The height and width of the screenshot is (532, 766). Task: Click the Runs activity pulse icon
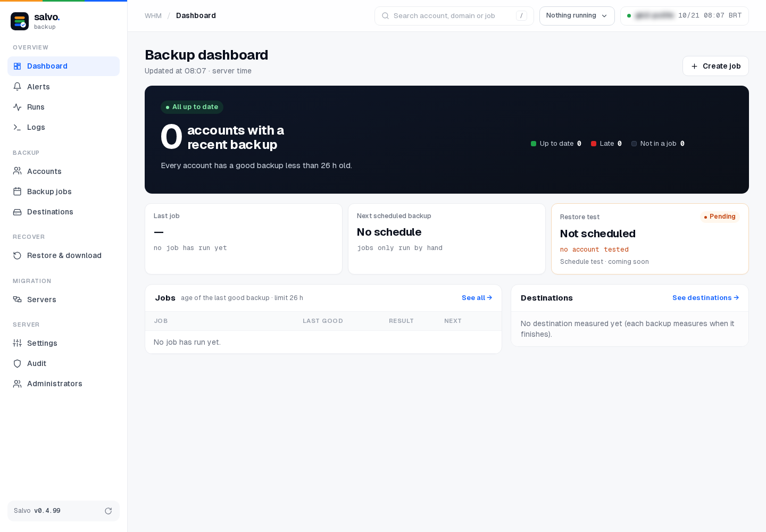click(17, 107)
